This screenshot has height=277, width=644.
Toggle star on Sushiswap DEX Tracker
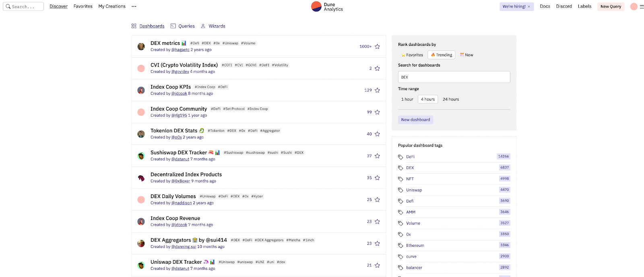pyautogui.click(x=377, y=156)
